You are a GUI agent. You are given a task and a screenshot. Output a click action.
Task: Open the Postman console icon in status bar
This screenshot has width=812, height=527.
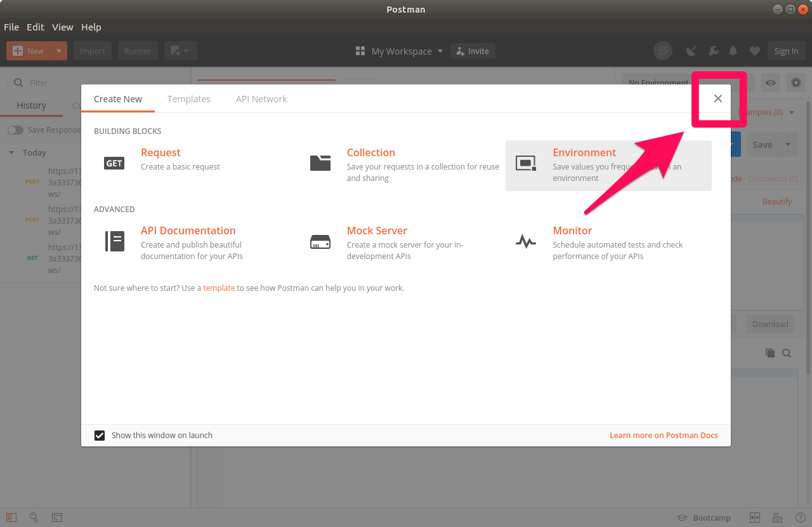(x=57, y=517)
